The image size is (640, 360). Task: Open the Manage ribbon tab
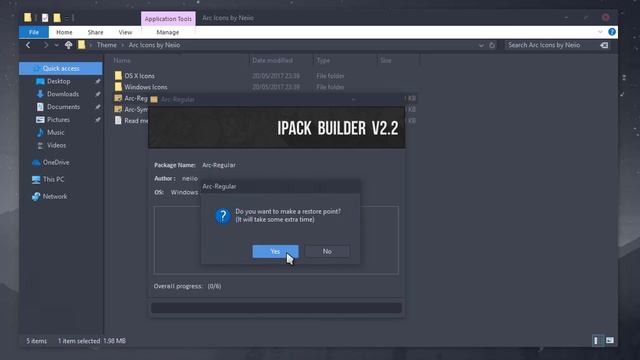click(168, 32)
